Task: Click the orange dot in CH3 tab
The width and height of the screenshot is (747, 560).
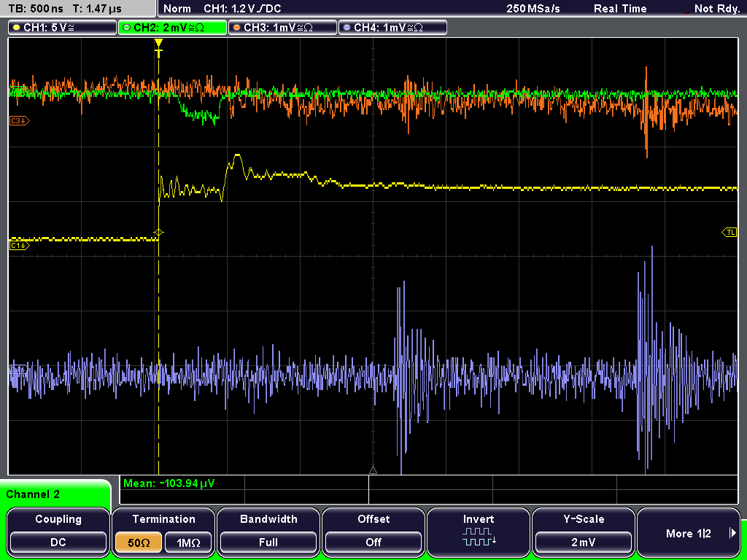Action: tap(236, 28)
